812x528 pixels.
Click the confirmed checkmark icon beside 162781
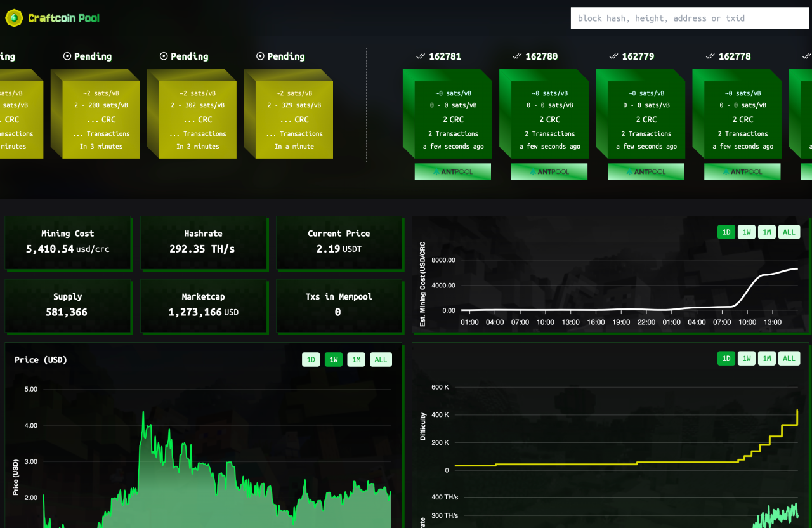[x=420, y=56]
